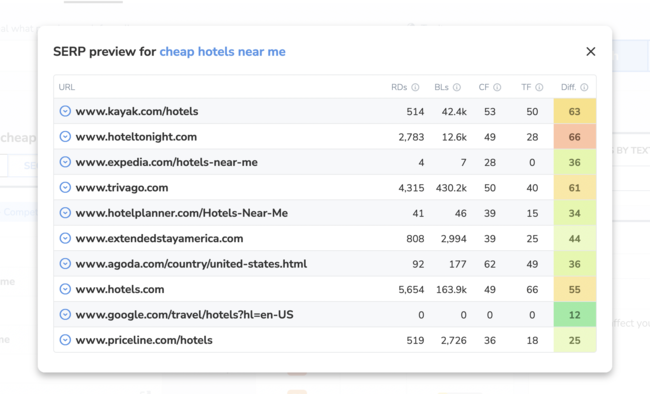Click the CF column header label
650x394 pixels.
[484, 87]
